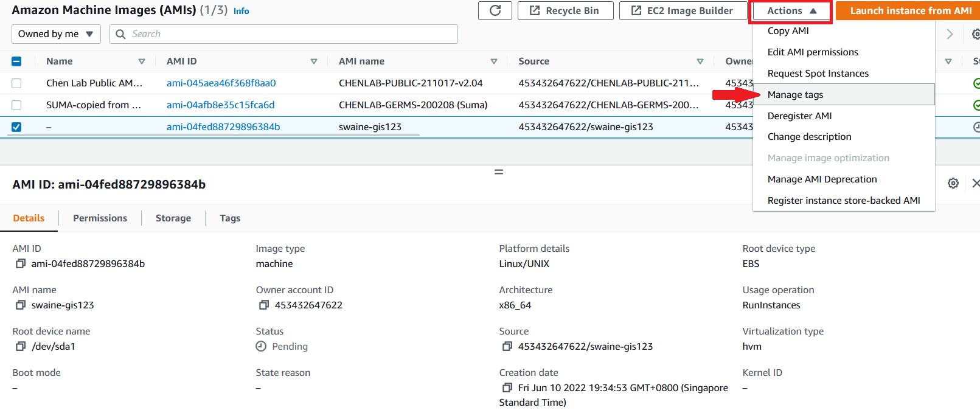
Task: Switch to the Details tab
Action: pyautogui.click(x=29, y=218)
